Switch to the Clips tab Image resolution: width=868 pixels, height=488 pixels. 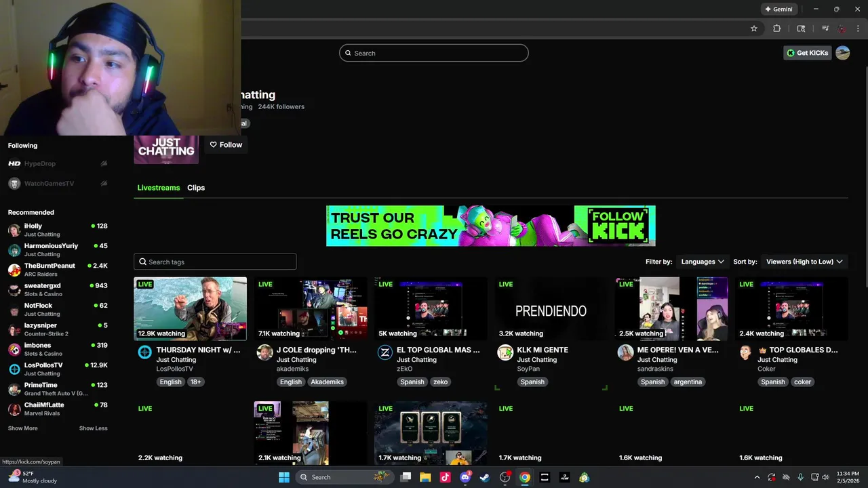point(196,188)
